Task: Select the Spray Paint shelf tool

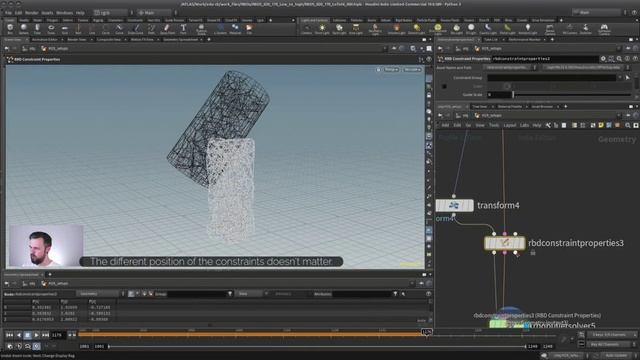Action: click(167, 29)
